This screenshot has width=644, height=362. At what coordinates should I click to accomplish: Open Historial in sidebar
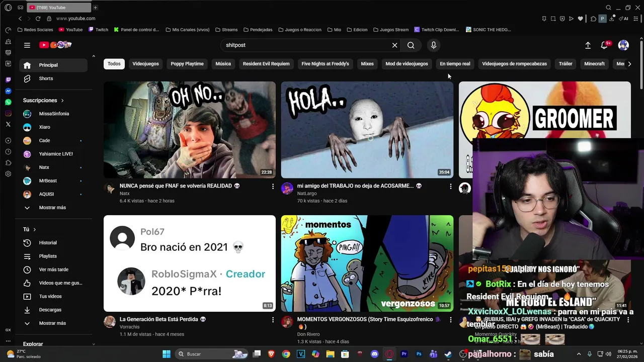point(53,243)
